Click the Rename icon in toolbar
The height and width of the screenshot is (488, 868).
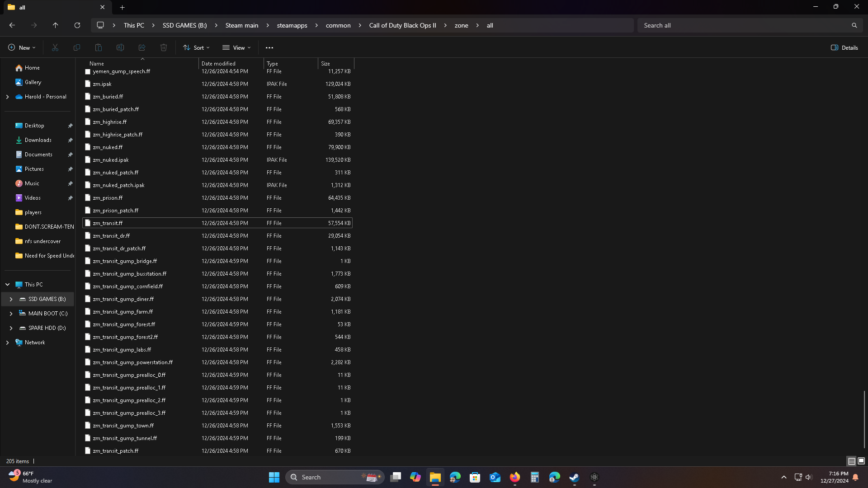click(x=120, y=47)
